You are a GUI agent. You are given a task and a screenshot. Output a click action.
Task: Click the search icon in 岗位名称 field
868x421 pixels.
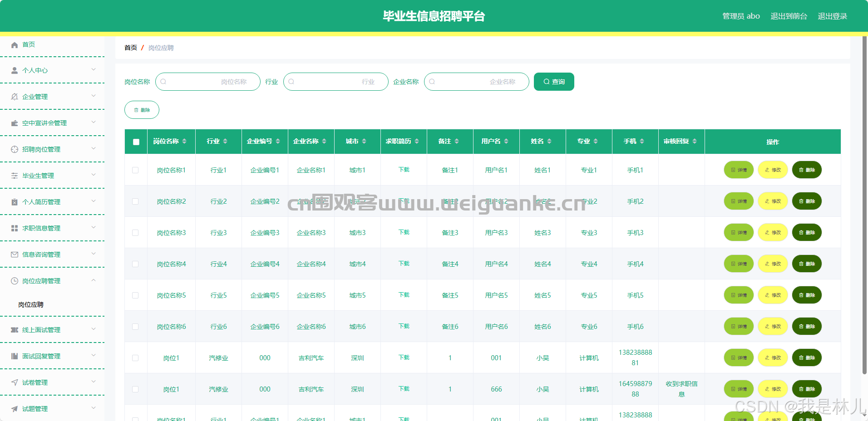tap(163, 82)
